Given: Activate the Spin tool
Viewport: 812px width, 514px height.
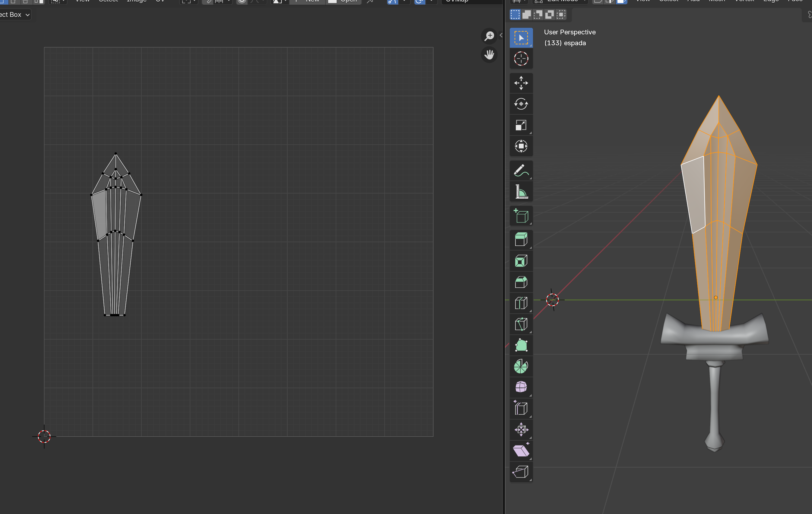Looking at the screenshot, I should (521, 366).
